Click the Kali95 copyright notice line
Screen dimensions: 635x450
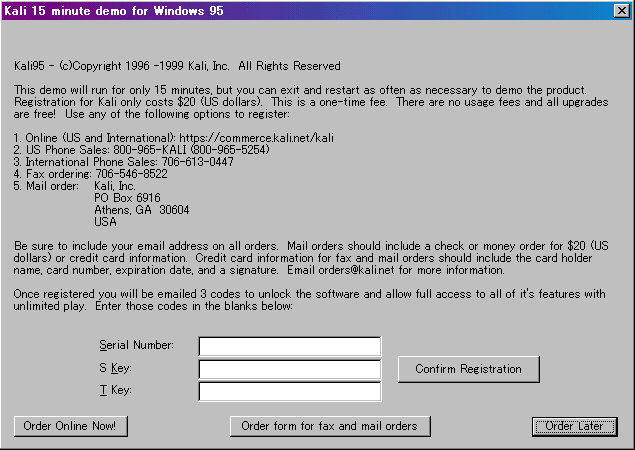[177, 66]
